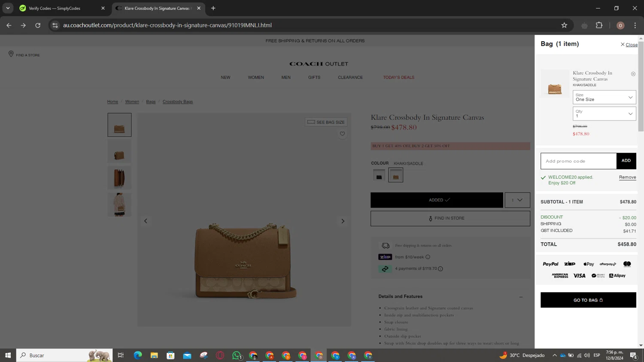Screen dimensions: 644x362
Task: Click the Coach Outlet logo
Action: click(319, 64)
